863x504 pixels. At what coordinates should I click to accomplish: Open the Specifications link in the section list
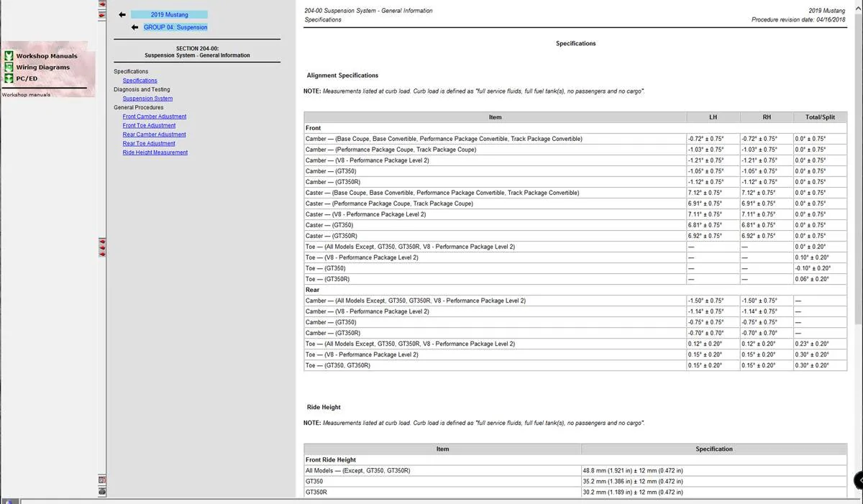[x=140, y=81]
